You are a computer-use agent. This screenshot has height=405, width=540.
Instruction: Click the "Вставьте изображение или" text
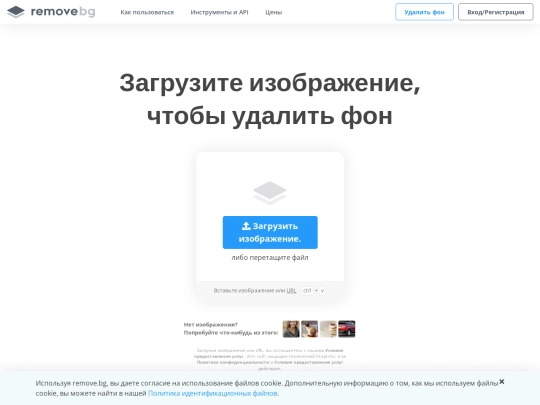(x=249, y=290)
